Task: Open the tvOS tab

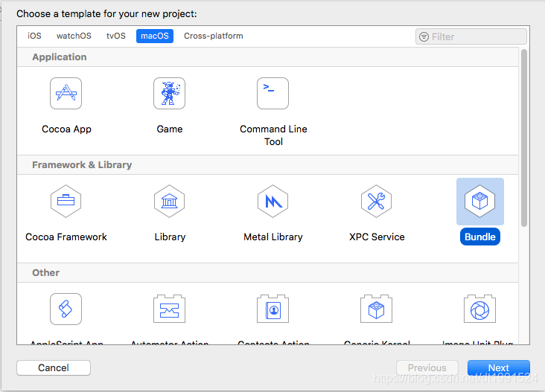Action: point(116,36)
